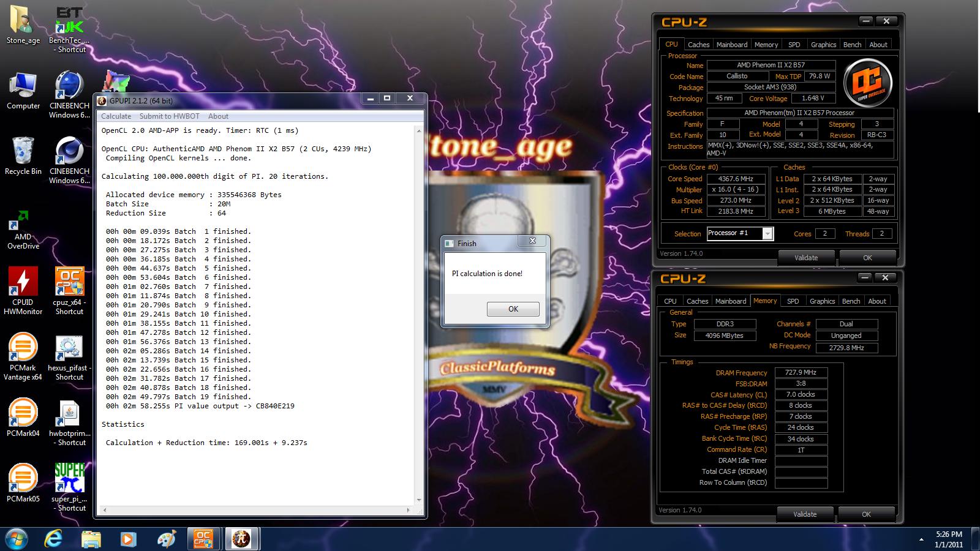The height and width of the screenshot is (551, 980).
Task: Switch to Mainboard tab in upper CPU-Z
Action: (732, 45)
